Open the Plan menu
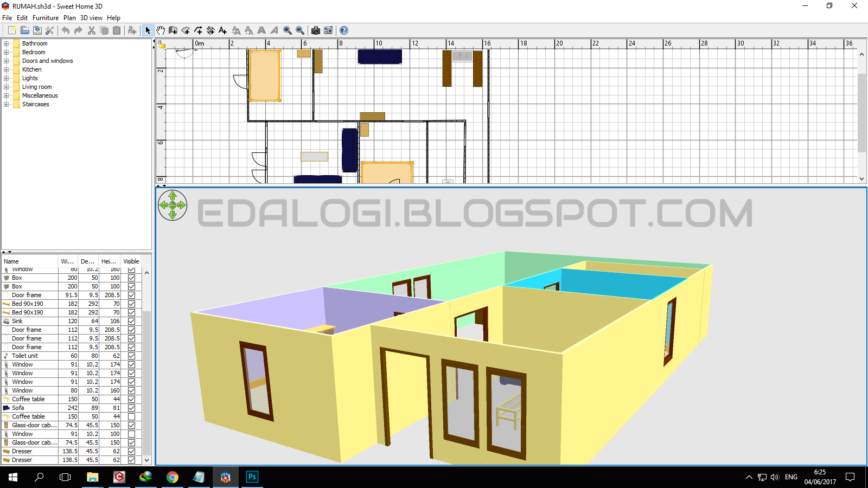The height and width of the screenshot is (488, 868). (x=69, y=18)
